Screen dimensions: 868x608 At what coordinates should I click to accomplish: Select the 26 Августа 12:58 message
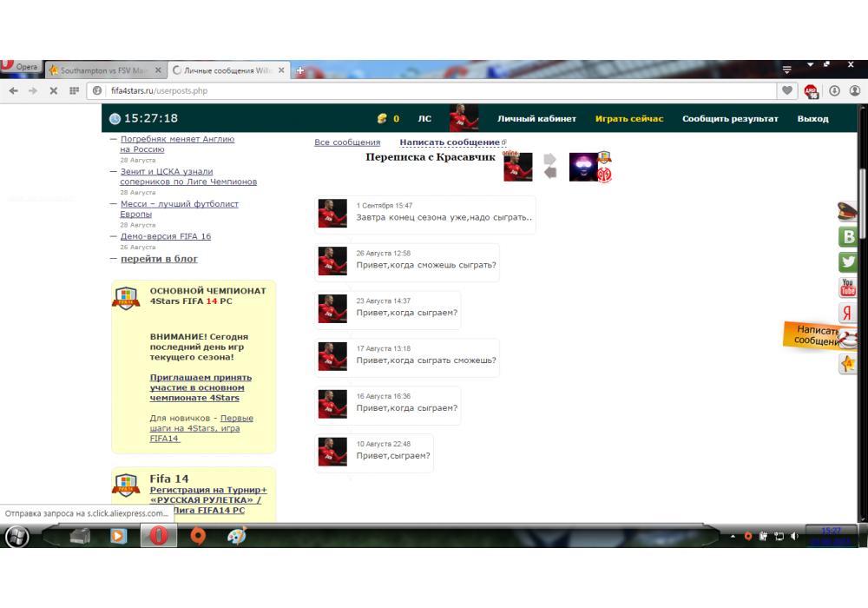pyautogui.click(x=407, y=262)
